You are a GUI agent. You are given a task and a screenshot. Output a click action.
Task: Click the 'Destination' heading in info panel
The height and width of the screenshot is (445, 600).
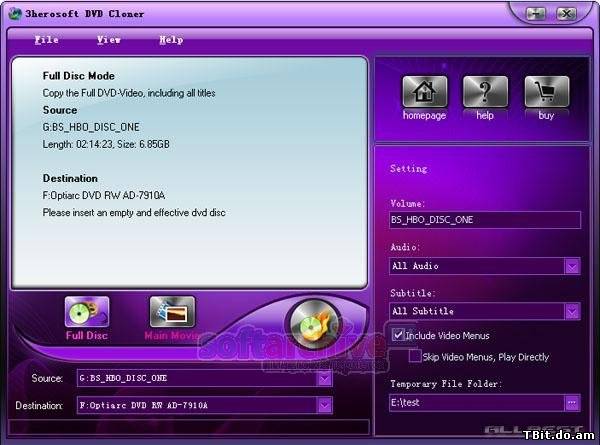pyautogui.click(x=70, y=178)
